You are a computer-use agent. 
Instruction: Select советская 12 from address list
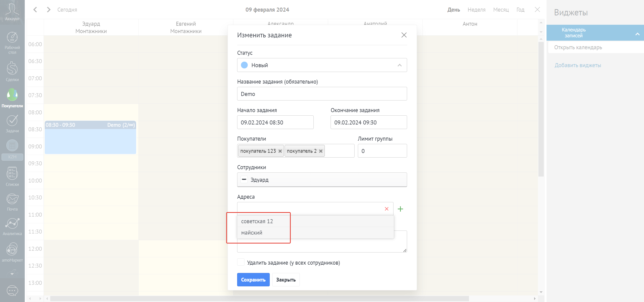point(257,221)
